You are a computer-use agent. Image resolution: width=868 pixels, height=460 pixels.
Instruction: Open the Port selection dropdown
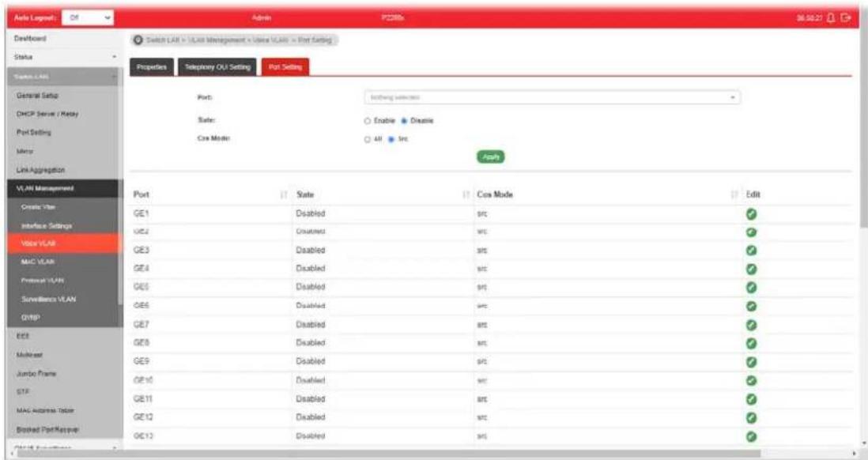[552, 97]
